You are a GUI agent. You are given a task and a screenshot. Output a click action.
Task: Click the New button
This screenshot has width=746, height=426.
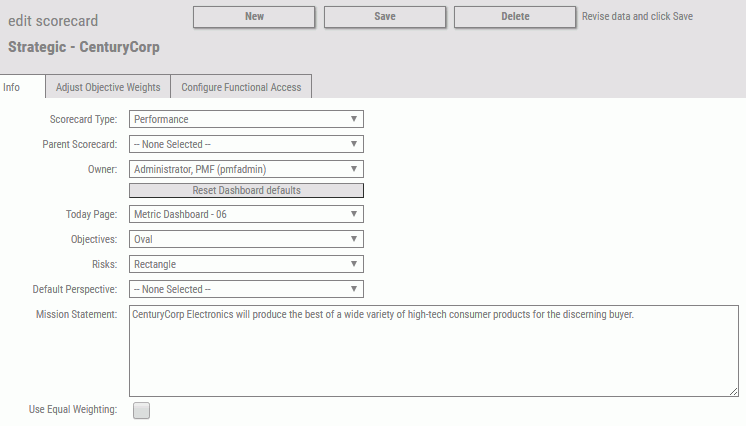coord(254,17)
